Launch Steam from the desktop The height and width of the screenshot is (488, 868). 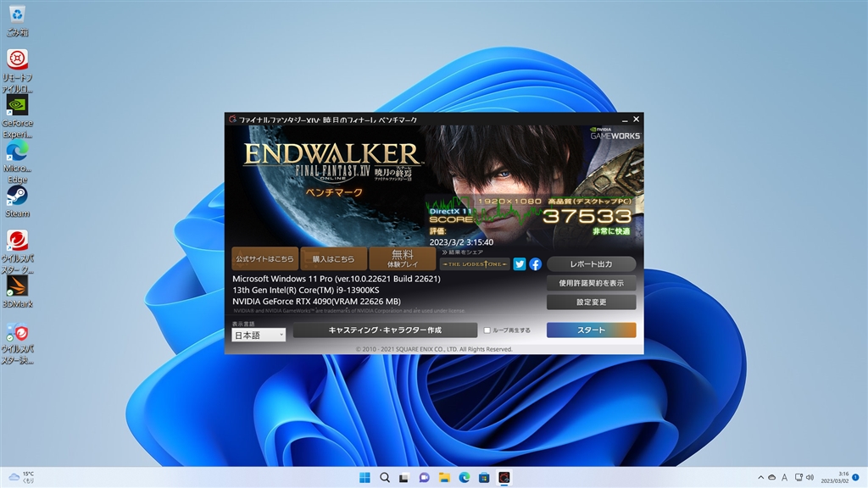[17, 202]
